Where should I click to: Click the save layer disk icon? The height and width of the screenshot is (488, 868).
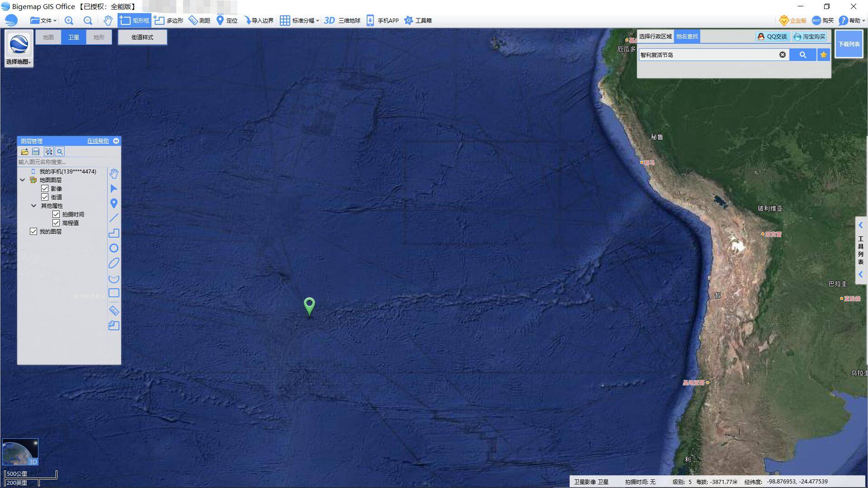coord(36,152)
